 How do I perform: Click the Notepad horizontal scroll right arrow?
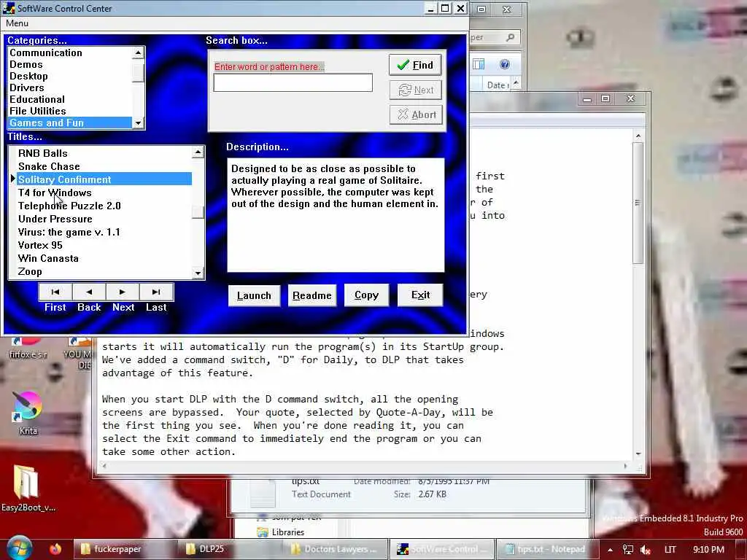625,466
